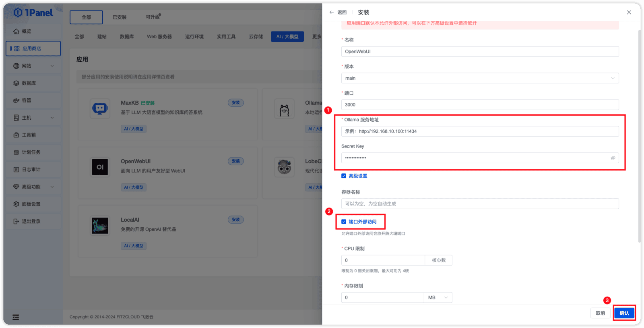Click 确认 to confirm installation
Screen dimensions: 644x328
(624, 313)
